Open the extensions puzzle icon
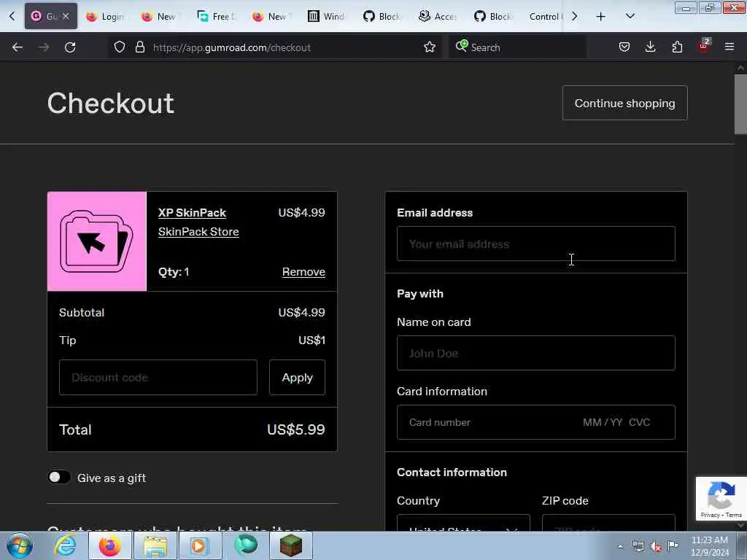The height and width of the screenshot is (560, 747). tap(677, 47)
